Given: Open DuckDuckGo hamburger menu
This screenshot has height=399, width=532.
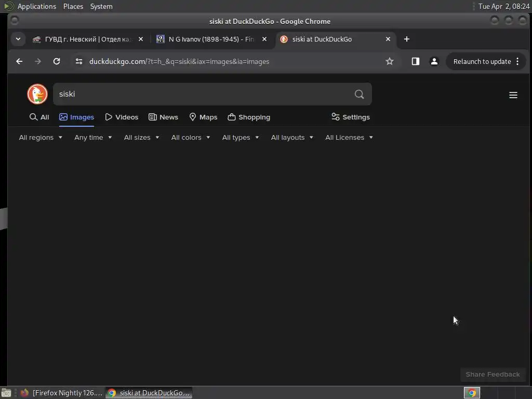Looking at the screenshot, I should point(513,95).
